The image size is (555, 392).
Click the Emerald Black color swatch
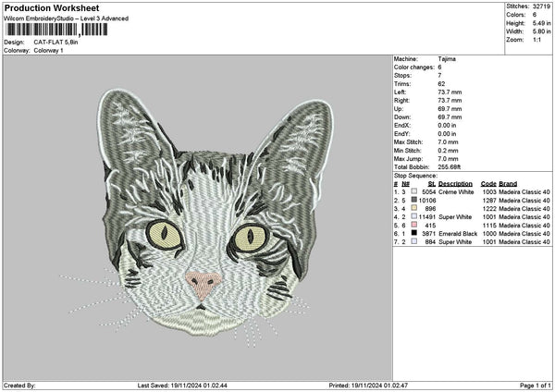413,233
